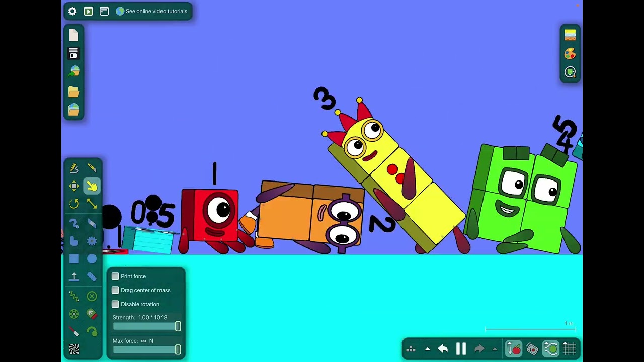Select the Rotate tool

(74, 204)
